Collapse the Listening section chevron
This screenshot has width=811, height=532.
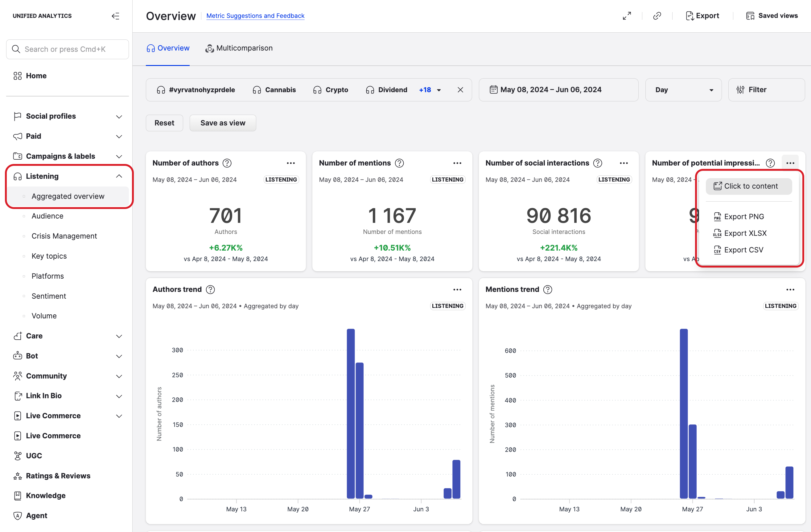(x=119, y=176)
